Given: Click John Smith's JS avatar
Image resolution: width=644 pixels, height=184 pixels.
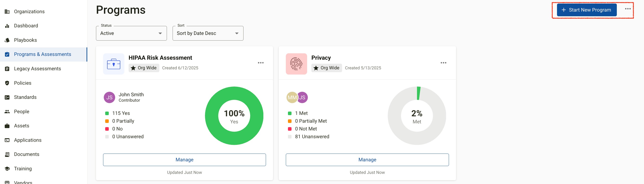Looking at the screenshot, I should 109,97.
